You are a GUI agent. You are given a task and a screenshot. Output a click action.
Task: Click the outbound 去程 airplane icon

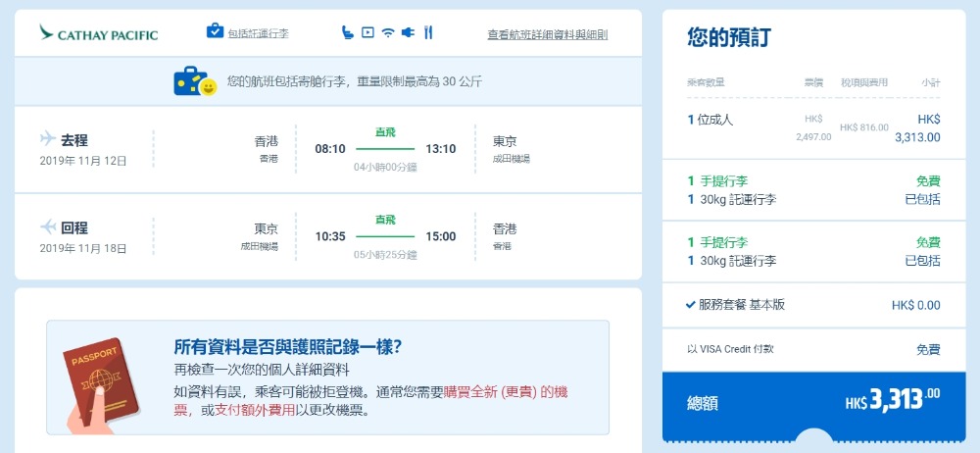48,138
